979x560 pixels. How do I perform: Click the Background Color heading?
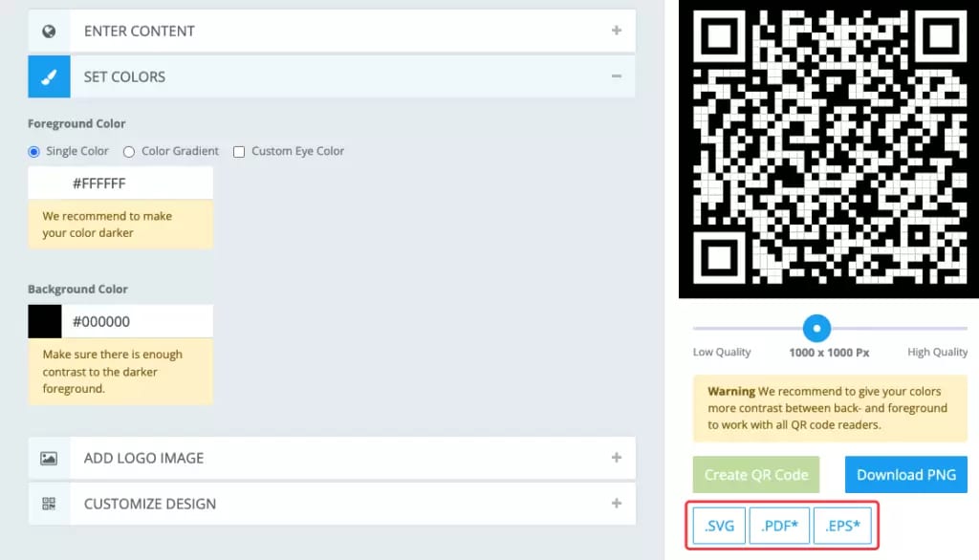coord(77,289)
